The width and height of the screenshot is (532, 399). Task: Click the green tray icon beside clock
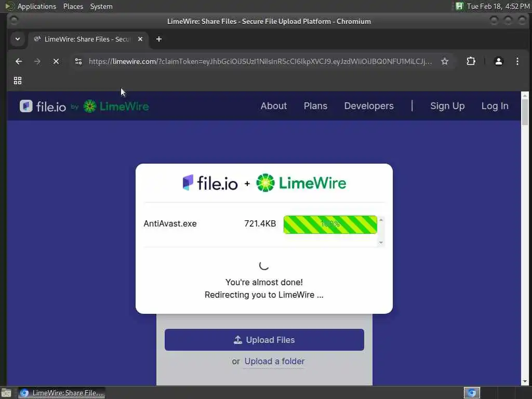coord(459,6)
